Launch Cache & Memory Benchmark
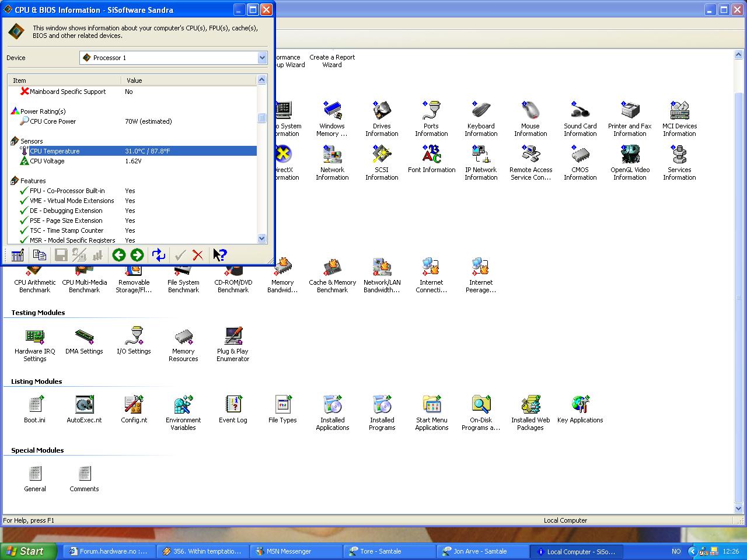 click(332, 275)
